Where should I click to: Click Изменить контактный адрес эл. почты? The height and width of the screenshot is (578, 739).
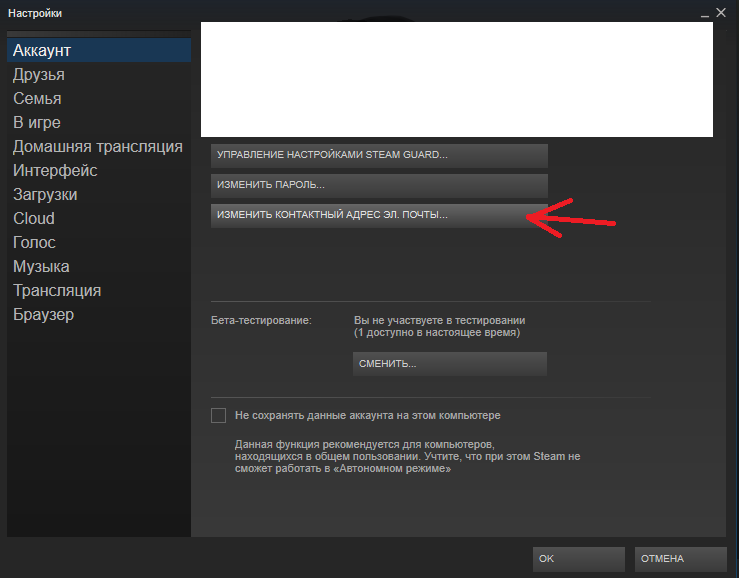pos(379,215)
